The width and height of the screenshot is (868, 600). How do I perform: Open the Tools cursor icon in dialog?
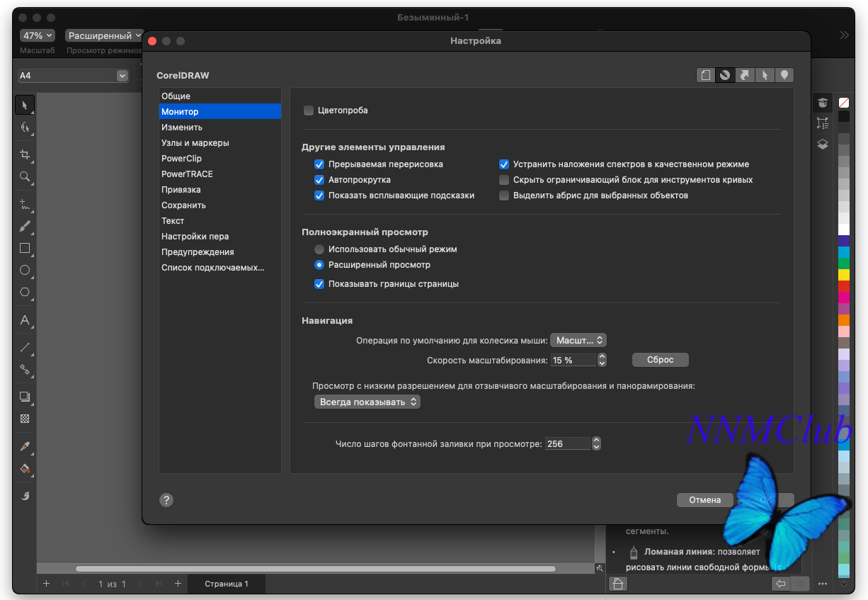[765, 75]
